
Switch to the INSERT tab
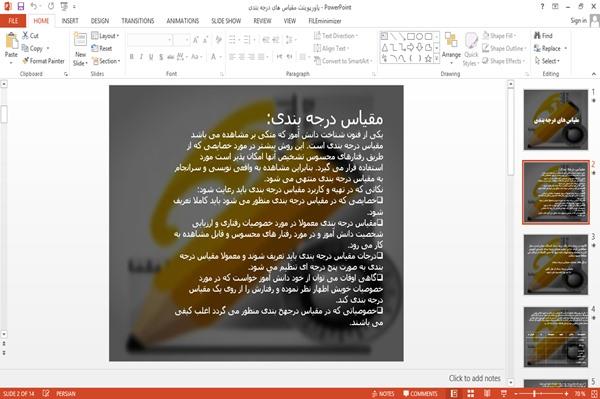[70, 21]
